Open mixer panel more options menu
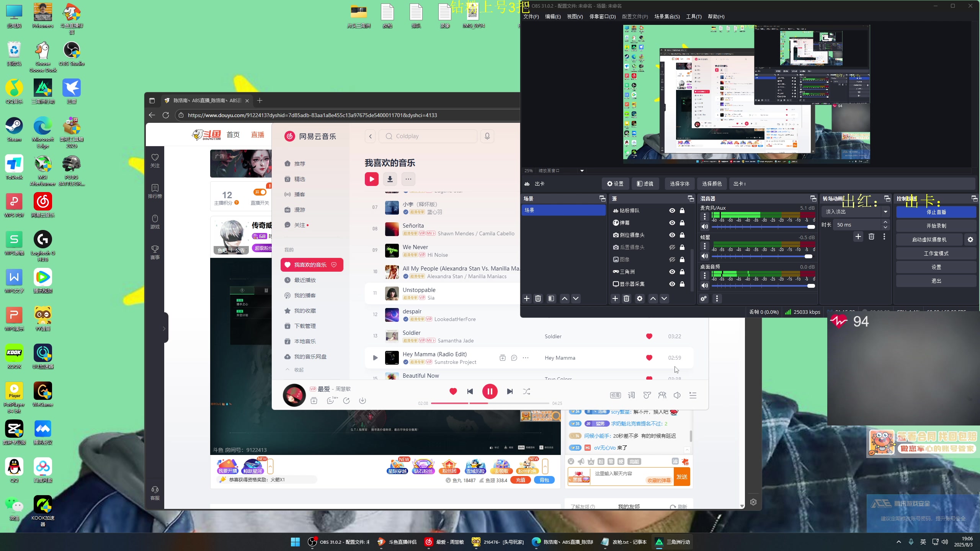Image resolution: width=980 pixels, height=551 pixels. pyautogui.click(x=717, y=298)
